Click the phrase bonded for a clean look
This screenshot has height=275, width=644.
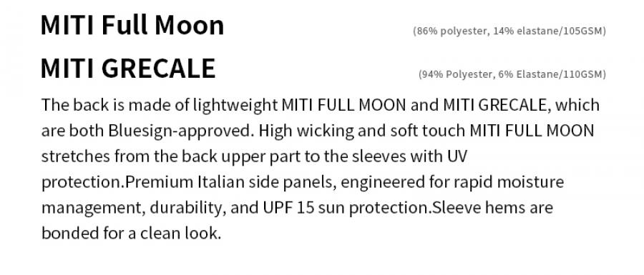pyautogui.click(x=132, y=234)
